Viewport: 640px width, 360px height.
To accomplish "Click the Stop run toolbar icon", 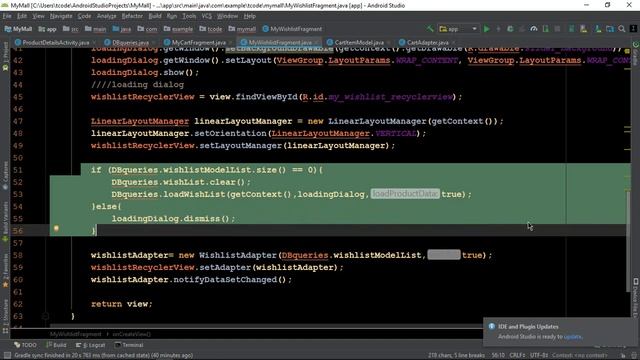I will [557, 29].
